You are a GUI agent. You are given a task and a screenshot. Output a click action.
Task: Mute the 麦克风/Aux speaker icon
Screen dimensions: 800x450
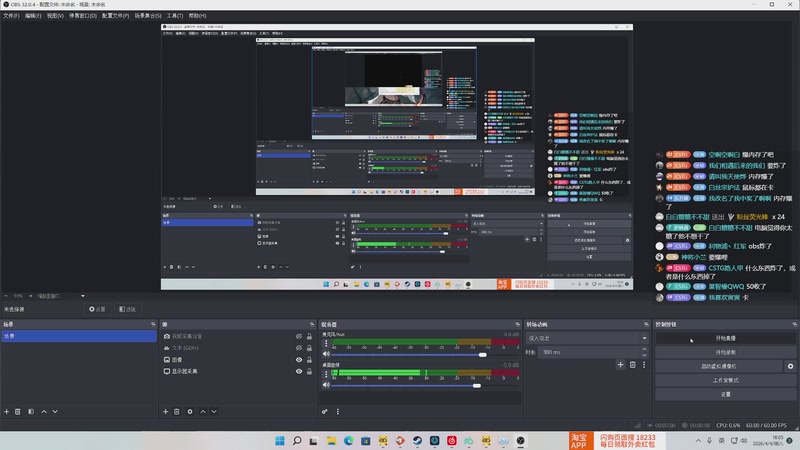(326, 354)
